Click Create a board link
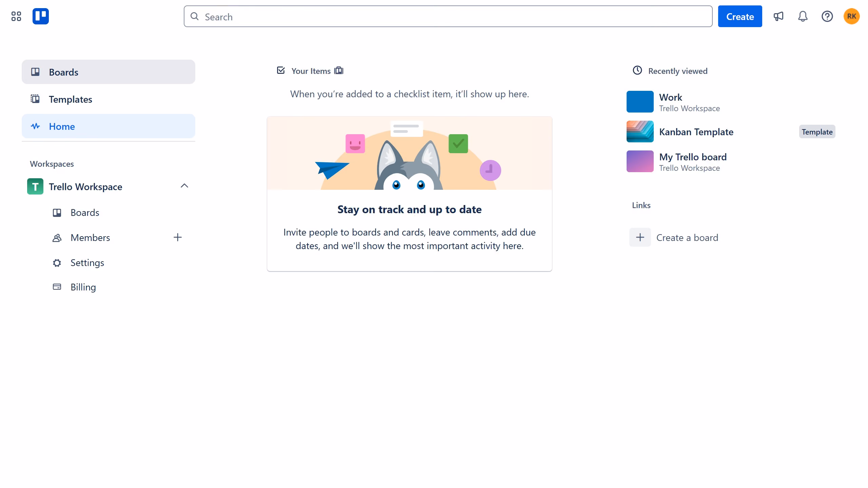The height and width of the screenshot is (488, 868). [687, 238]
